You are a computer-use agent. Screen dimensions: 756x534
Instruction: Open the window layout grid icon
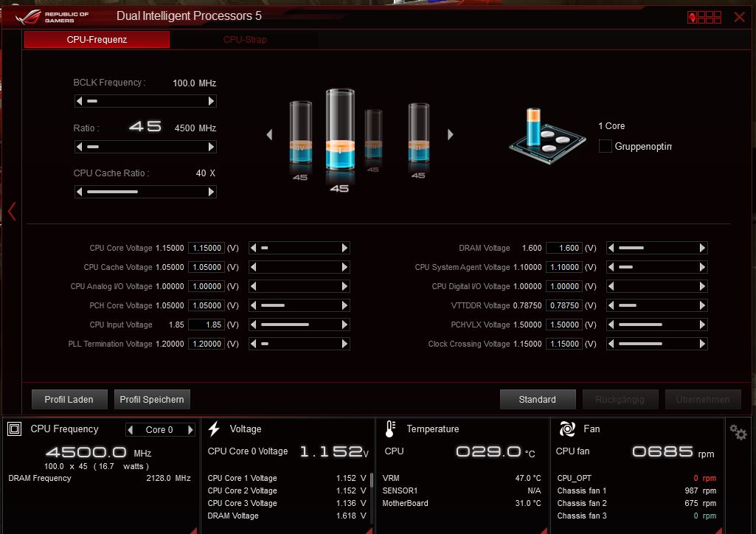click(704, 18)
